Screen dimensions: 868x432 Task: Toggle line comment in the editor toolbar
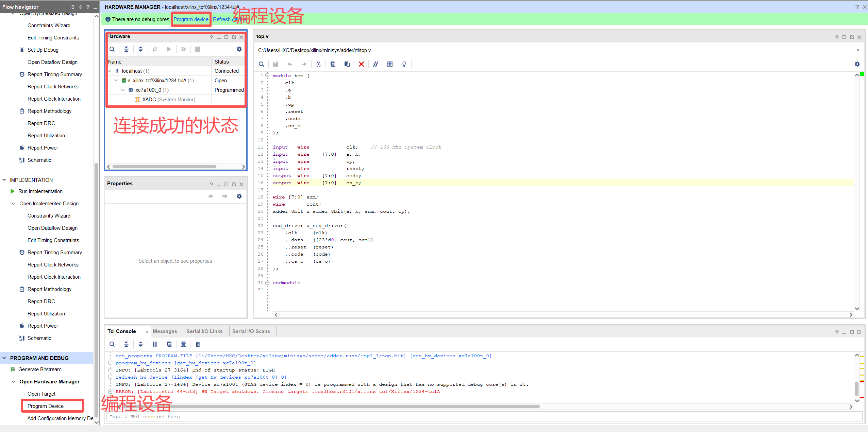(375, 64)
